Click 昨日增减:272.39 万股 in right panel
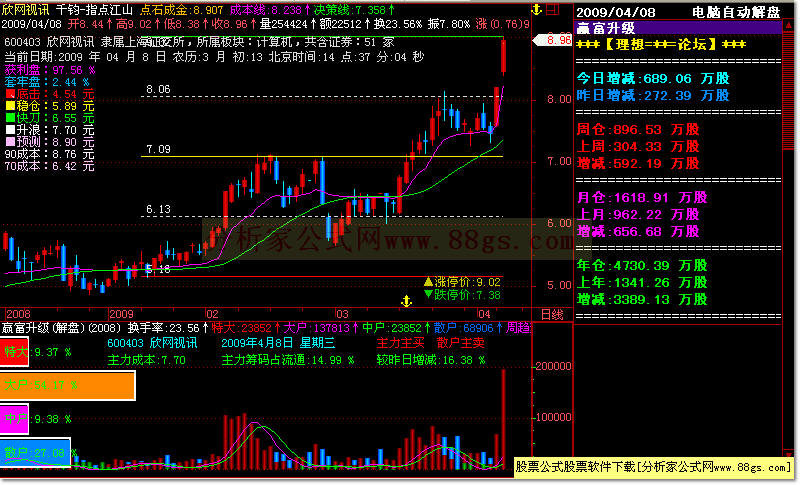The height and width of the screenshot is (485, 801). click(x=653, y=96)
